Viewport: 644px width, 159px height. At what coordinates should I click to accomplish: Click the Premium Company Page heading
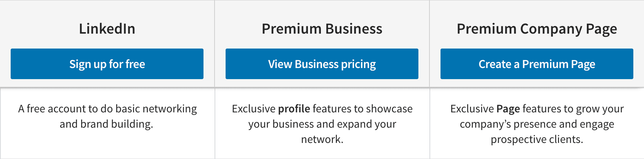537,29
